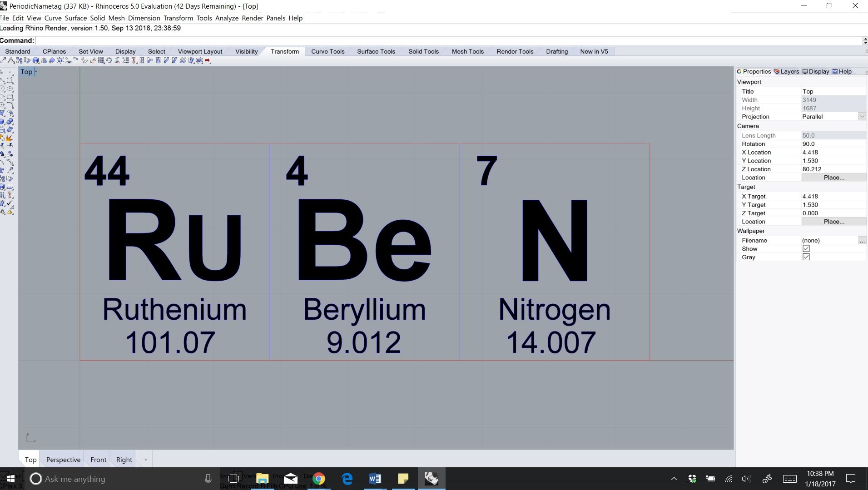Viewport: 868px width, 490px height.
Task: Click the Filename browse button under Wallpaper
Action: 863,240
